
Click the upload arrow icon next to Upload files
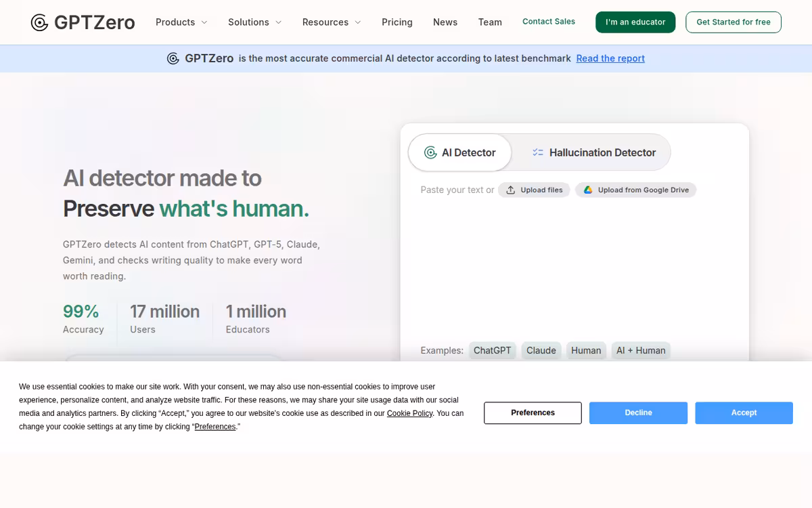pyautogui.click(x=511, y=190)
